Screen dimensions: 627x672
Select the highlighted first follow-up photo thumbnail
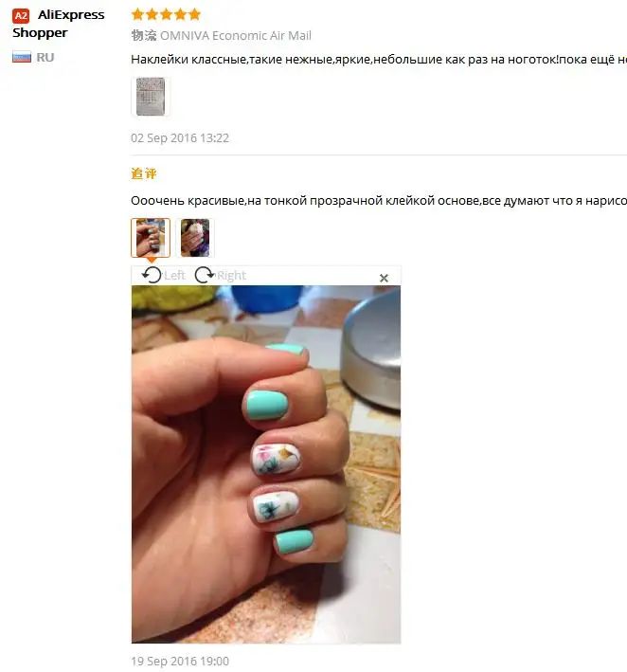(151, 238)
